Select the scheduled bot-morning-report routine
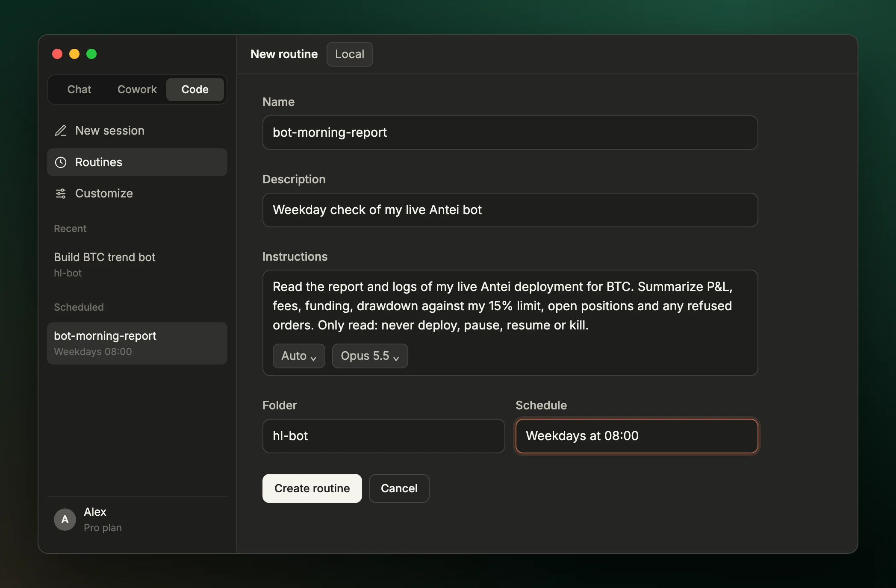This screenshot has height=588, width=896. (x=137, y=344)
